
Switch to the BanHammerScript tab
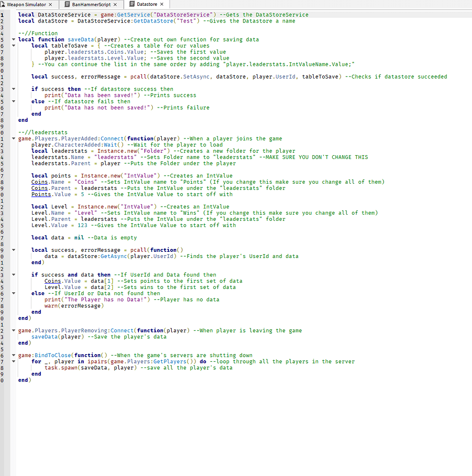tap(91, 4)
